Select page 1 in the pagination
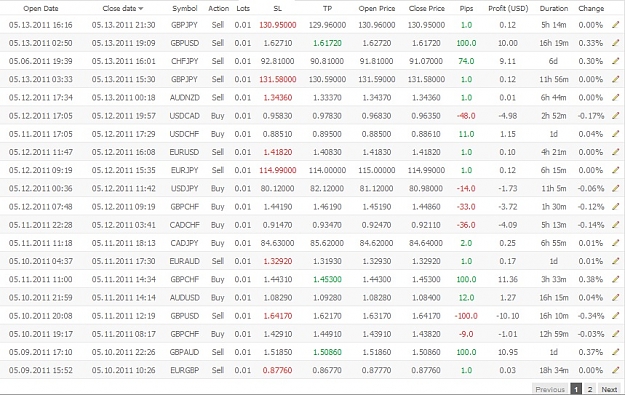Screen dimensions: 625x395 coord(576,389)
